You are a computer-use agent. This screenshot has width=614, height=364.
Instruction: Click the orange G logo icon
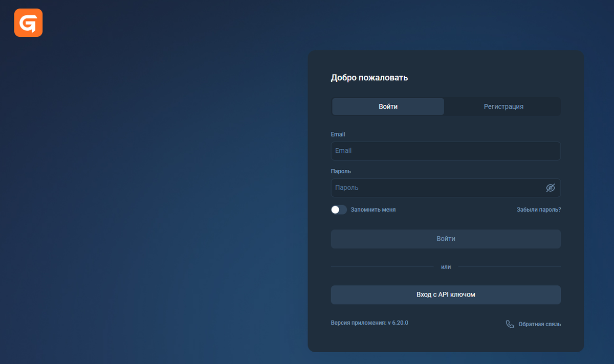click(x=28, y=23)
